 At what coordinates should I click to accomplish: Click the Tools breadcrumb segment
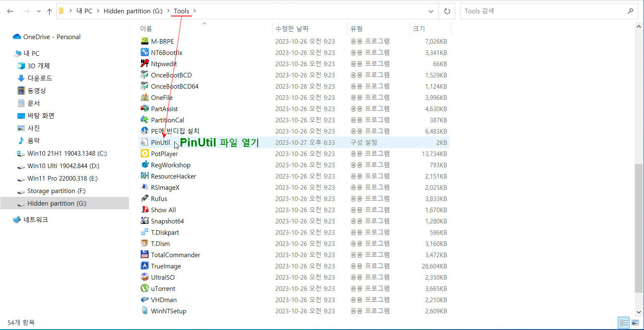(181, 11)
